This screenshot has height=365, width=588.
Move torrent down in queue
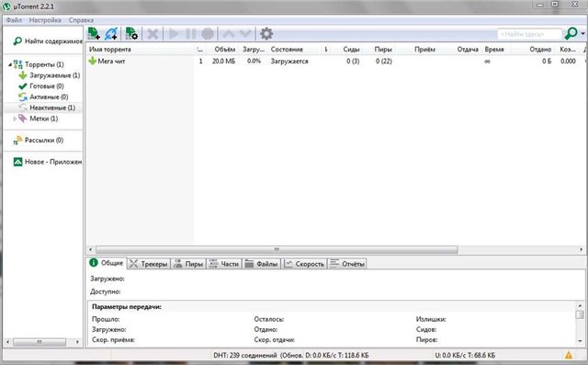tap(245, 34)
